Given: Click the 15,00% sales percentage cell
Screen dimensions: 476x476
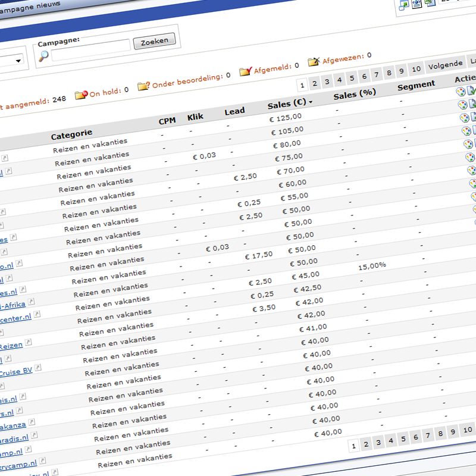Looking at the screenshot, I should [372, 266].
